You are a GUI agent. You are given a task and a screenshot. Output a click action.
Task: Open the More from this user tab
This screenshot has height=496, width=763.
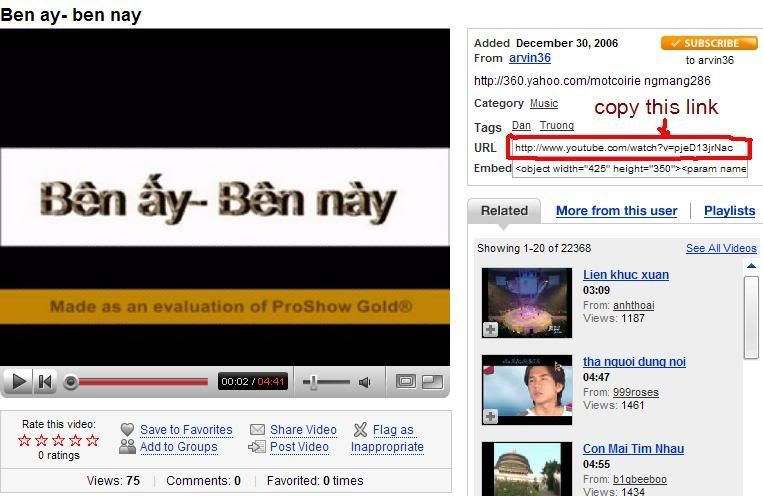pos(617,211)
